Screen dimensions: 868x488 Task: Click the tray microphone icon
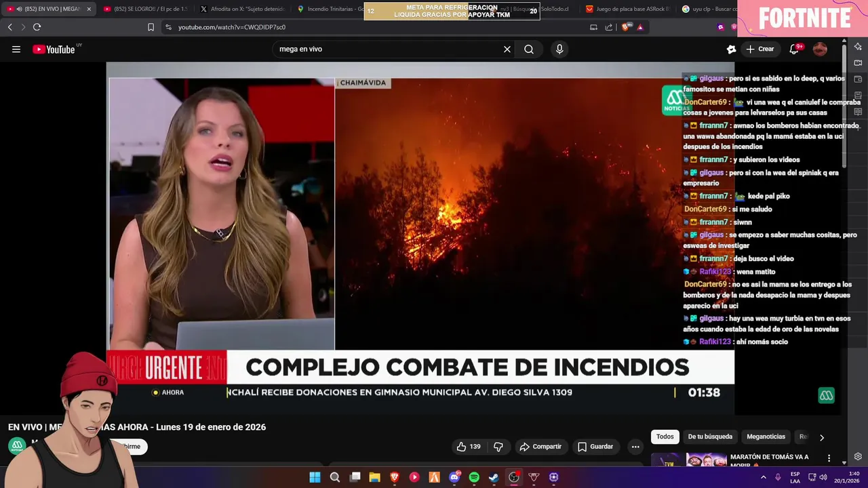[x=778, y=477]
